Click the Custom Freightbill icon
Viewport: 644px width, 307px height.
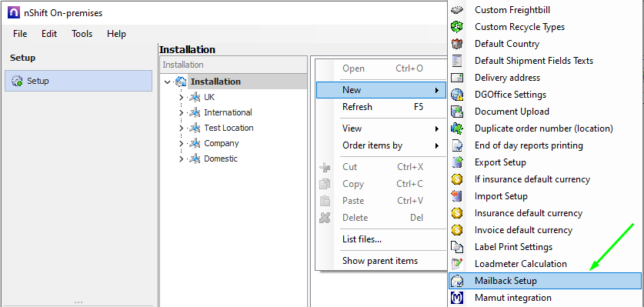pos(457,10)
